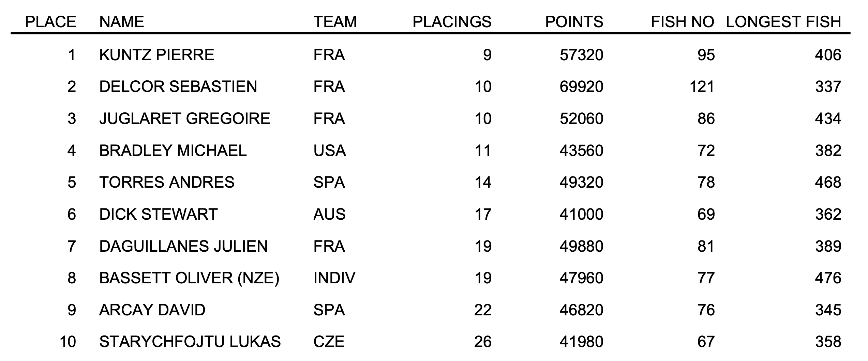This screenshot has height=361, width=868.
Task: Click the NAME column header
Action: click(121, 22)
